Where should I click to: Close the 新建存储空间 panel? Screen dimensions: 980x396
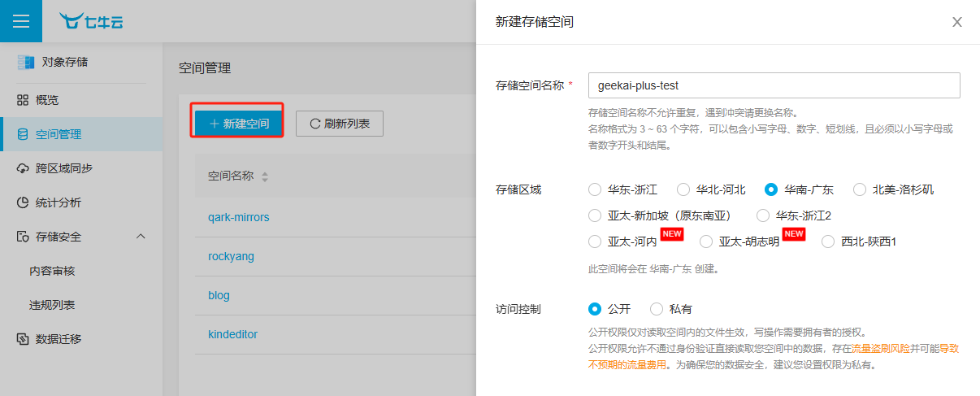tap(957, 22)
